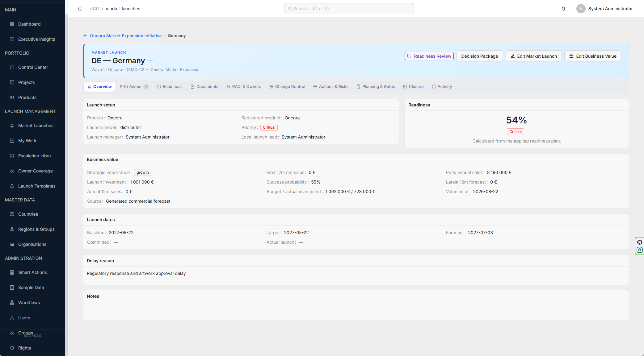Open the Decision Package
Image resolution: width=644 pixels, height=356 pixels.
click(479, 56)
